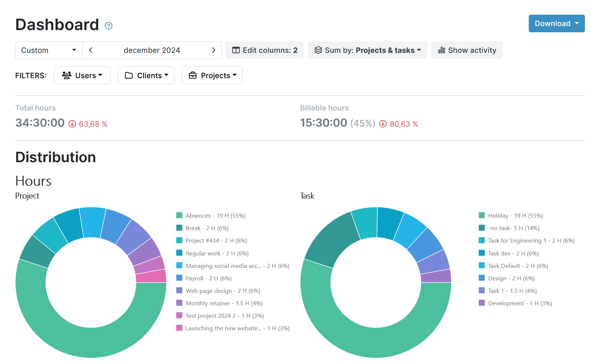The height and width of the screenshot is (364, 593).
Task: Toggle Web page design legend entry
Action: (x=218, y=291)
